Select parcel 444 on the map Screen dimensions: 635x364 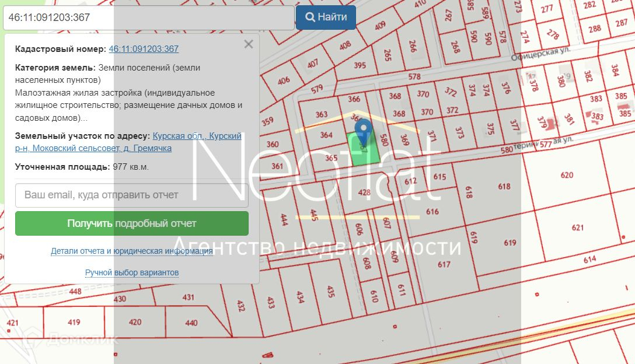(284, 220)
